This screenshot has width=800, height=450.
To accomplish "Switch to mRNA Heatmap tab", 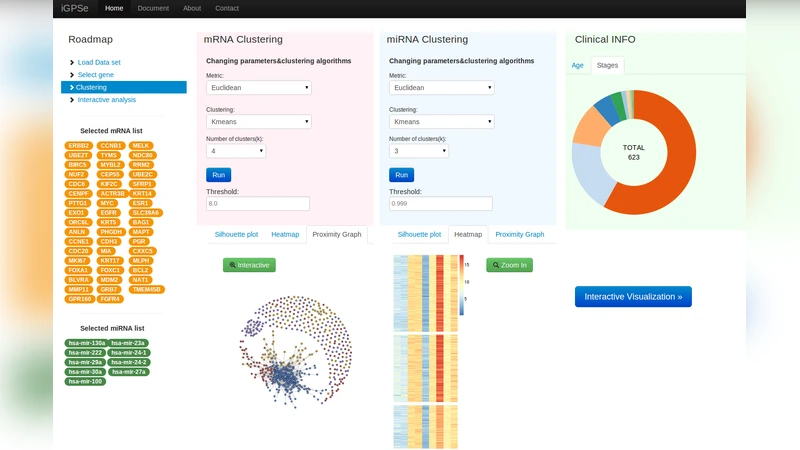I will 285,235.
